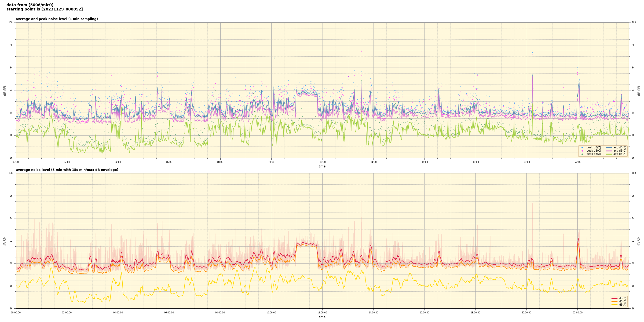Click upper chart 'time' axis label
Screen dimensions: 644x322
322,166
